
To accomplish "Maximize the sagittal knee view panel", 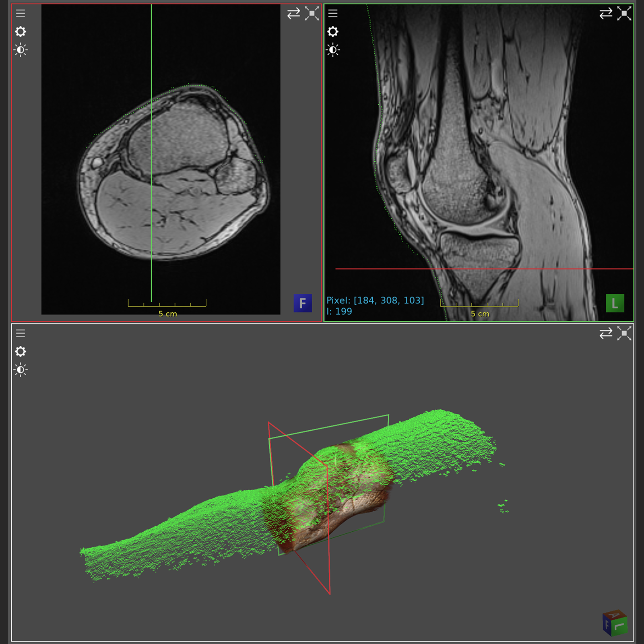I will point(624,13).
